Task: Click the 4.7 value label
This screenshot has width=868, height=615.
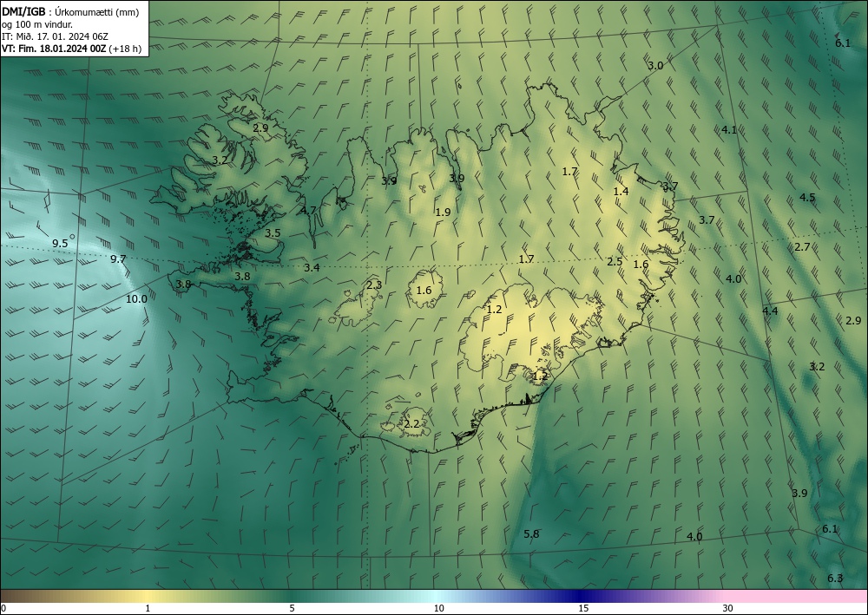Action: pos(308,210)
